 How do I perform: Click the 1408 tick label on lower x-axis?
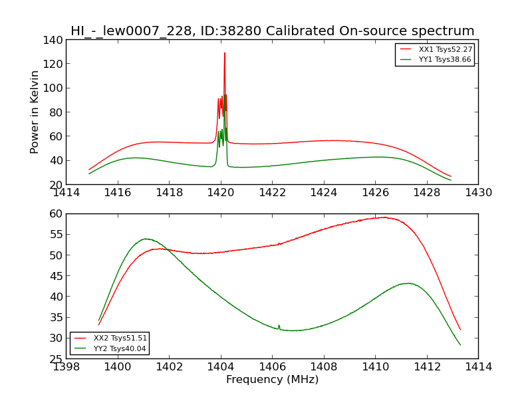coord(324,367)
